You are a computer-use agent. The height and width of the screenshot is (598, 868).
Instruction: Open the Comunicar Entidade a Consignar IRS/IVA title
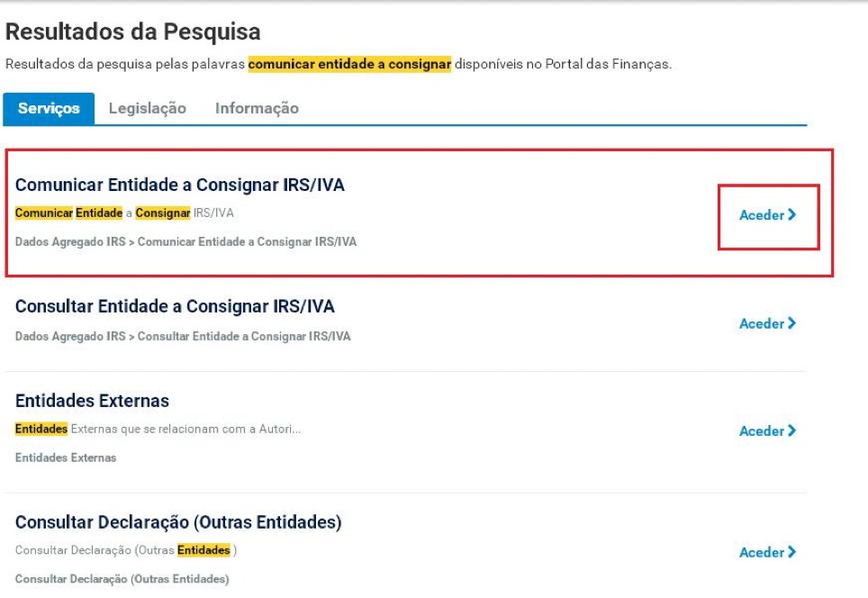coord(180,185)
